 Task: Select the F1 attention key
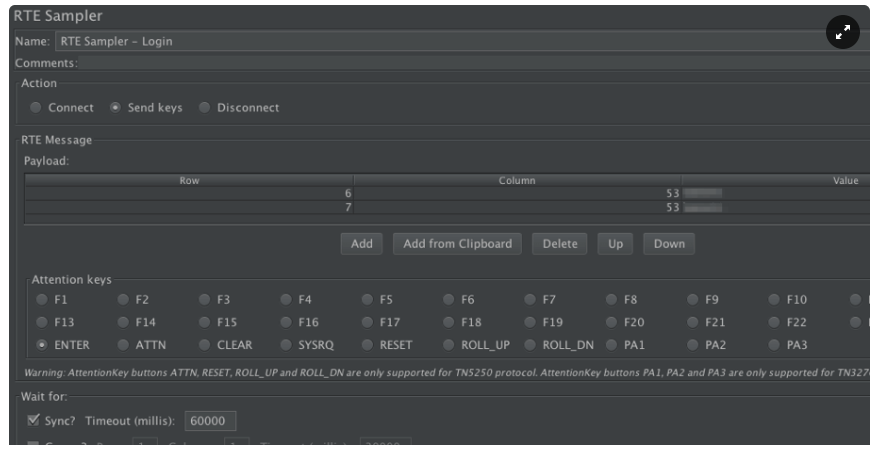[x=41, y=299]
